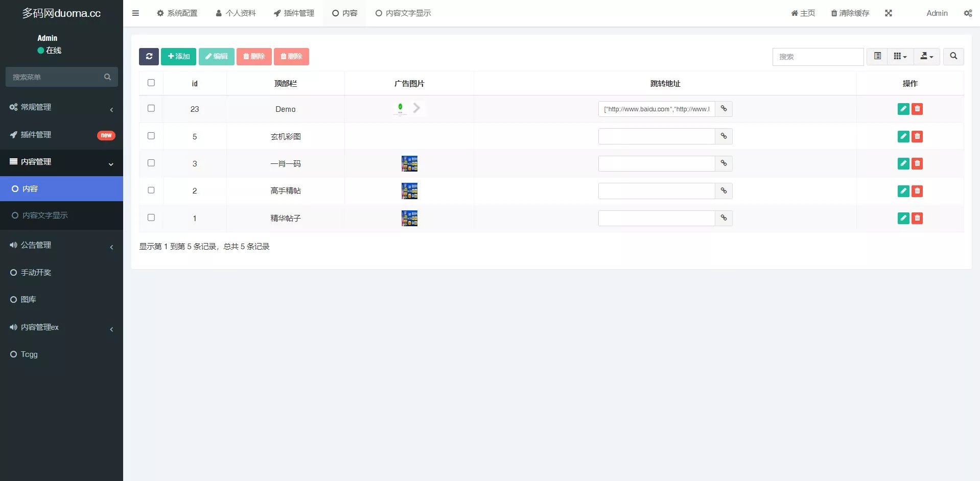Open the admin settings gear icon
980x481 pixels.
968,13
